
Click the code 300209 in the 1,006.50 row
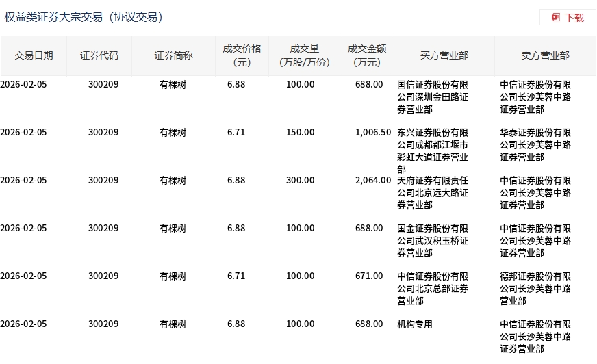click(103, 132)
